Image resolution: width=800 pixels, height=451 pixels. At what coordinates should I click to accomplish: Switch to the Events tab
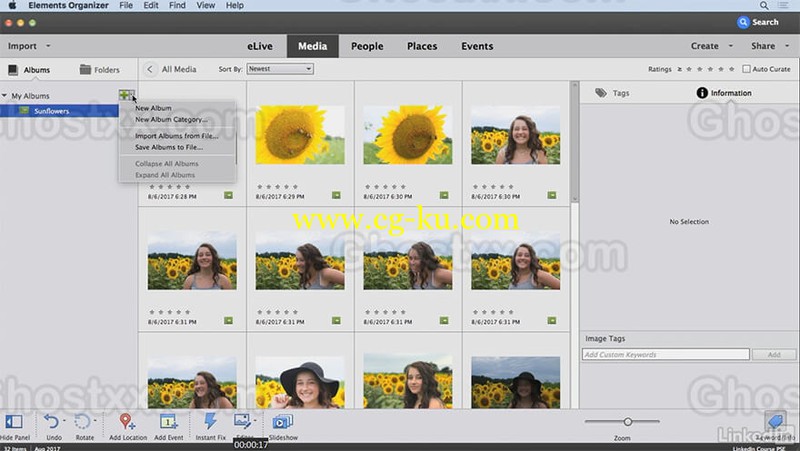(x=477, y=46)
